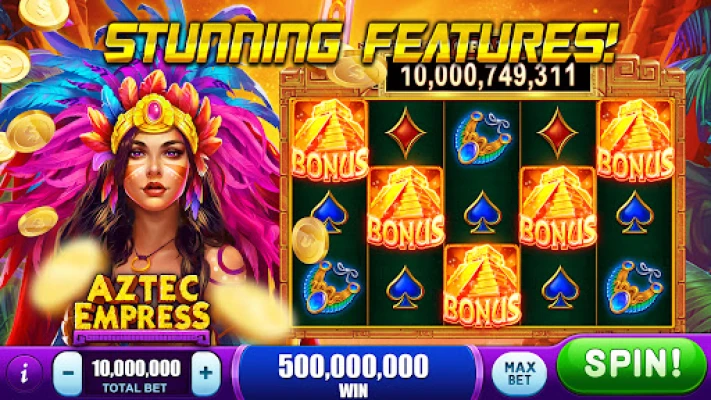This screenshot has height=400, width=711.
Task: Click the red diamond in second reel
Action: click(x=405, y=132)
